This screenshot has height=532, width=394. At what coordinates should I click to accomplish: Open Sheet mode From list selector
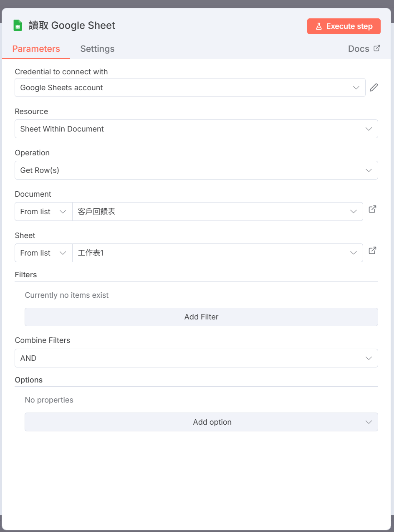pos(43,253)
